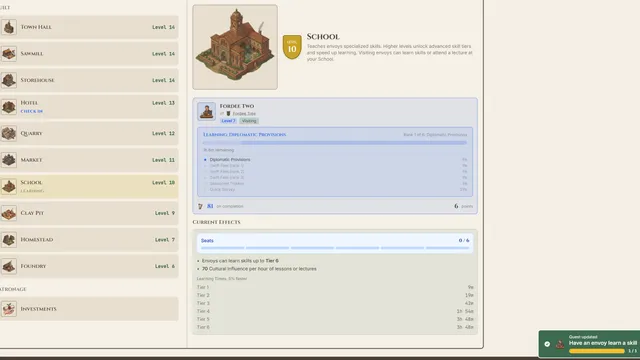Image resolution: width=640 pixels, height=360 pixels.
Task: Select the Sawmill building icon
Action: pos(9,54)
